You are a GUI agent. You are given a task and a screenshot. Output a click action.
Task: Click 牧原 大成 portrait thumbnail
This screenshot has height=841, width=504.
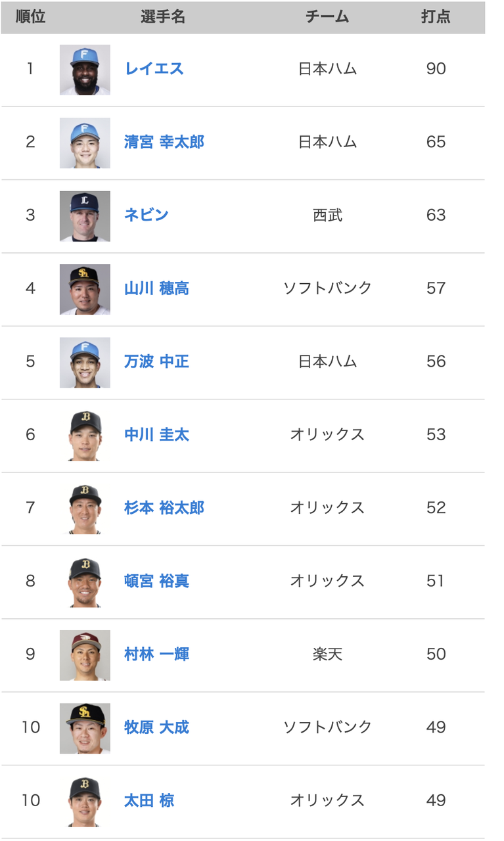coord(85,728)
